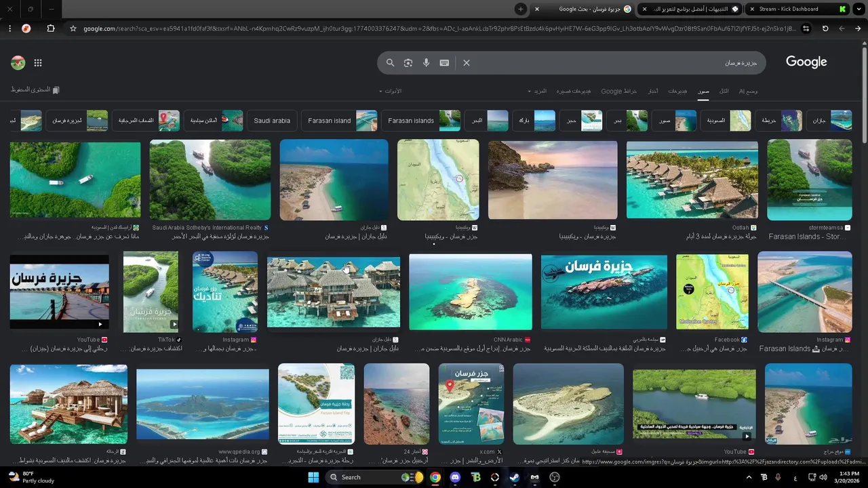Open the browser extensions puzzle icon

51,28
